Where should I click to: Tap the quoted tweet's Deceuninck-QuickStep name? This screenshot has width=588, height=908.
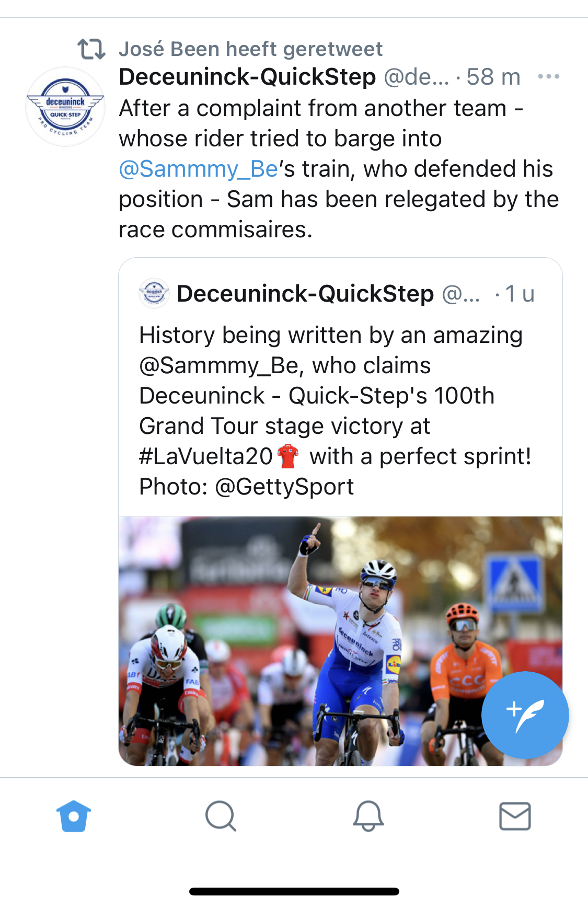(x=305, y=294)
